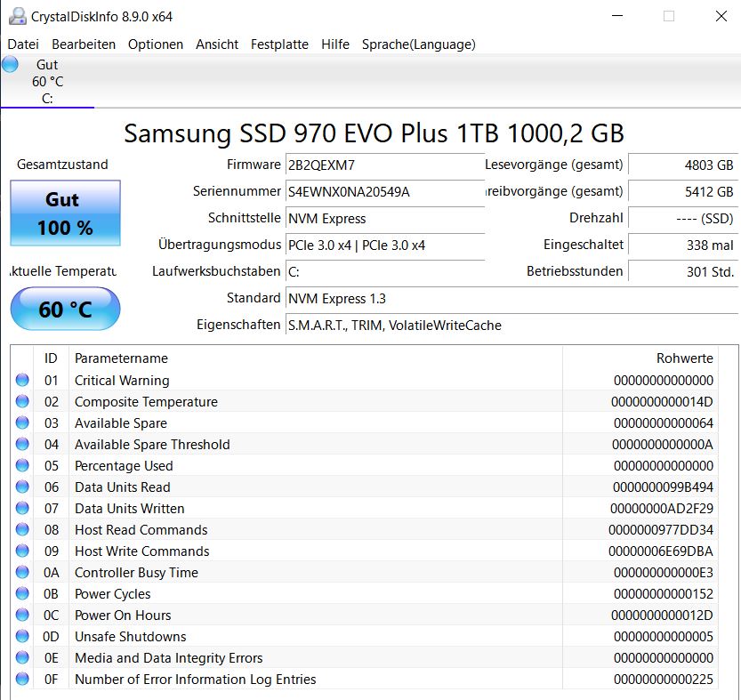Click the total writes value 5412 GB
The image size is (741, 700).
[683, 191]
